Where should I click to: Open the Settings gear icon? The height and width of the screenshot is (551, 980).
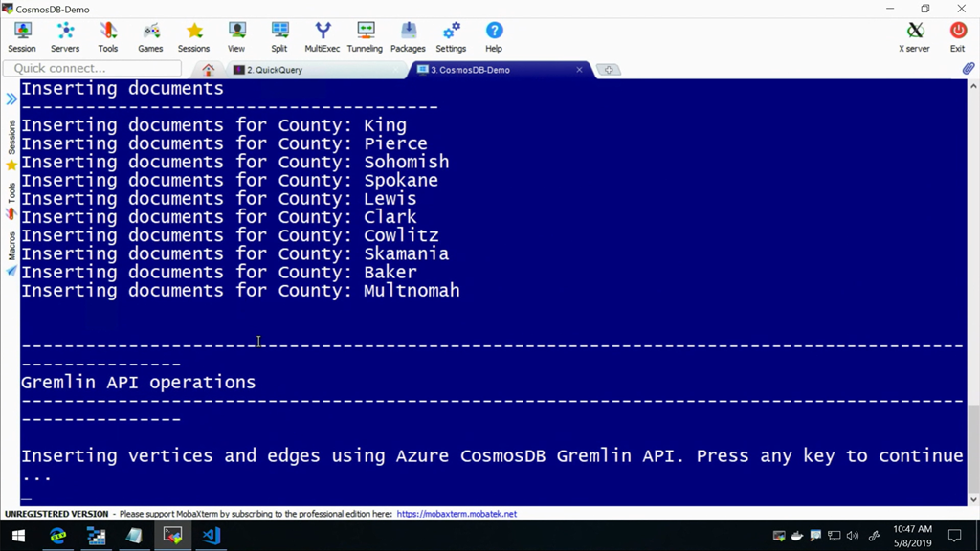click(451, 37)
